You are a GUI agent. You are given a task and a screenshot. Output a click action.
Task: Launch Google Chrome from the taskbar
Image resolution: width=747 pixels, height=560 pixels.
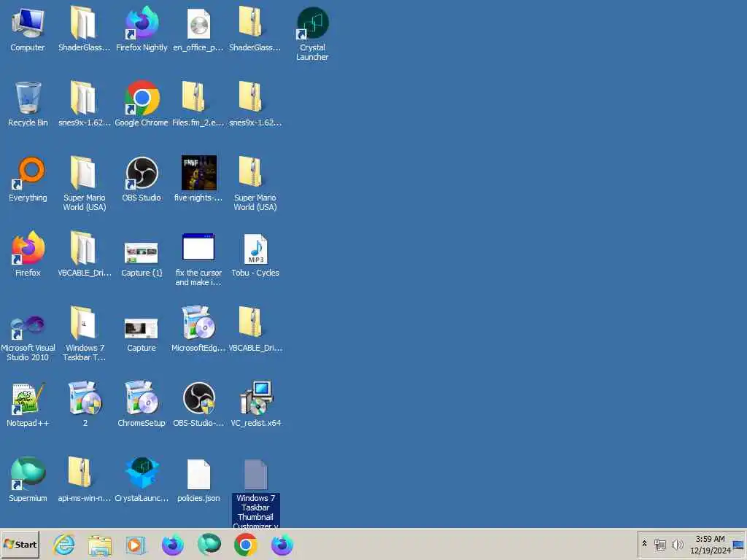tap(246, 545)
